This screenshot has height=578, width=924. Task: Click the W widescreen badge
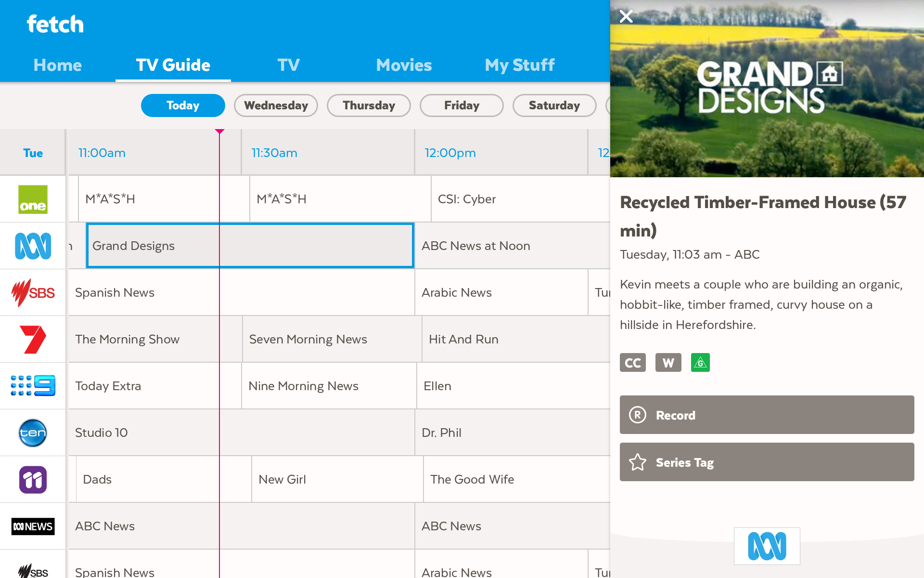(x=668, y=363)
